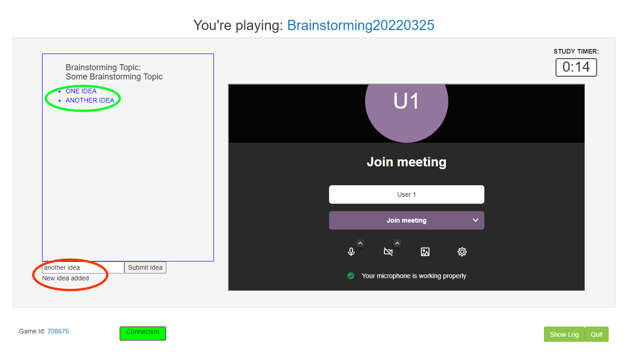Expand the microphone options chevron
The height and width of the screenshot is (364, 629).
click(x=360, y=243)
